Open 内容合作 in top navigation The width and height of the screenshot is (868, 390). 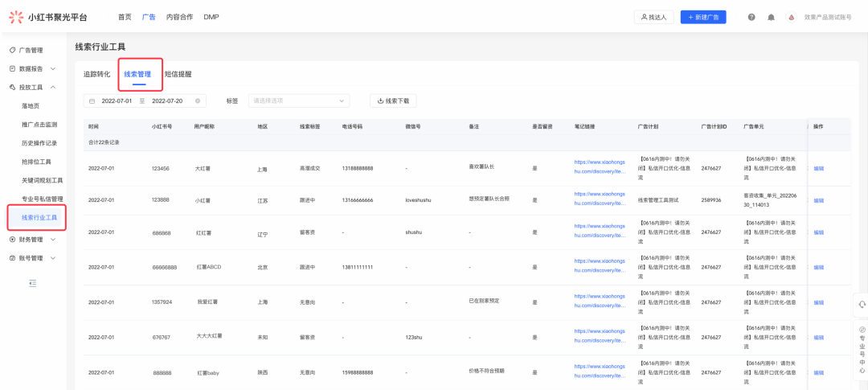click(179, 17)
